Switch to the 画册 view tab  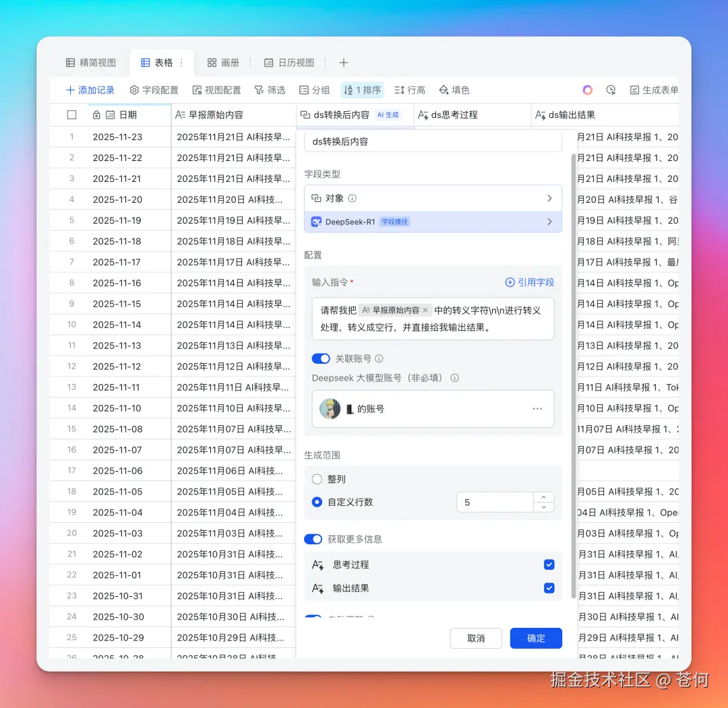[x=224, y=62]
